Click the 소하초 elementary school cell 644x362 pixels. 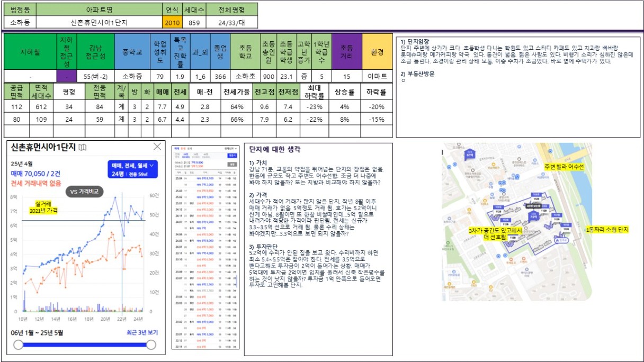[245, 77]
